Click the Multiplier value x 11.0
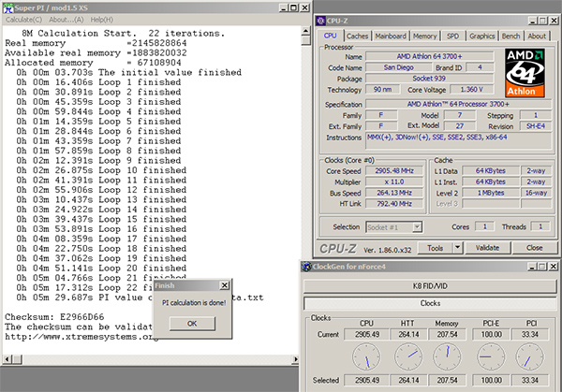Image resolution: width=562 pixels, height=392 pixels. pyautogui.click(x=394, y=181)
